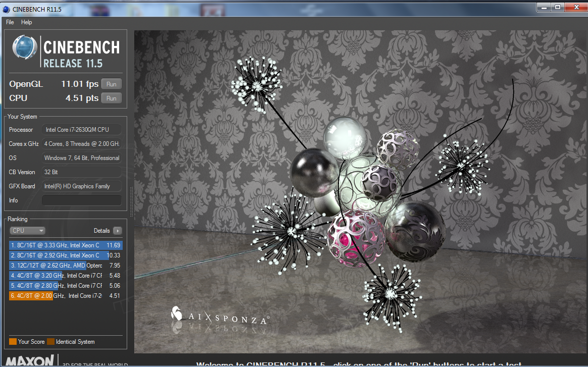Screen dimensions: 588x367
Task: Click the OpenGL 11.01 fps score
Action: 80,84
